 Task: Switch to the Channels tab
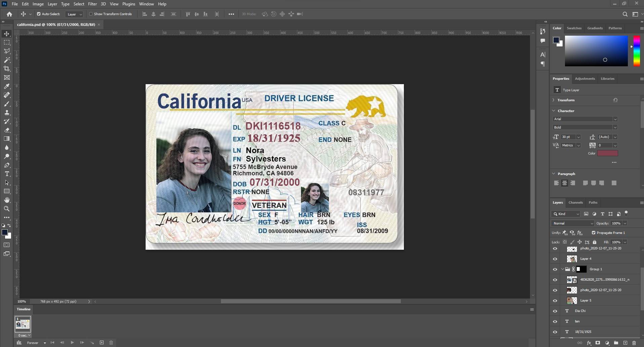point(575,203)
